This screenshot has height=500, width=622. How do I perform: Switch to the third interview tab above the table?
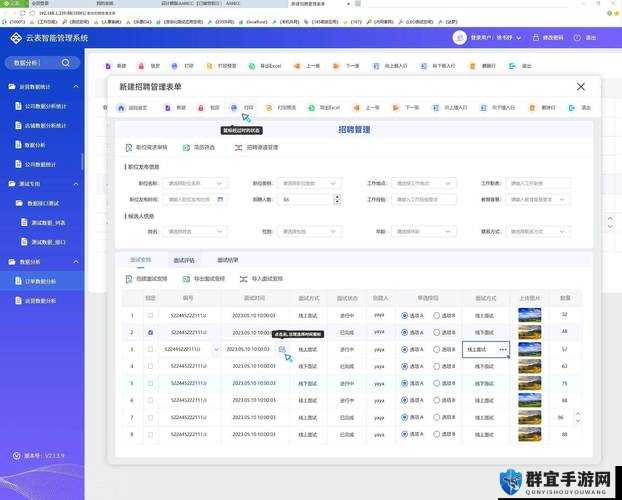pyautogui.click(x=228, y=260)
